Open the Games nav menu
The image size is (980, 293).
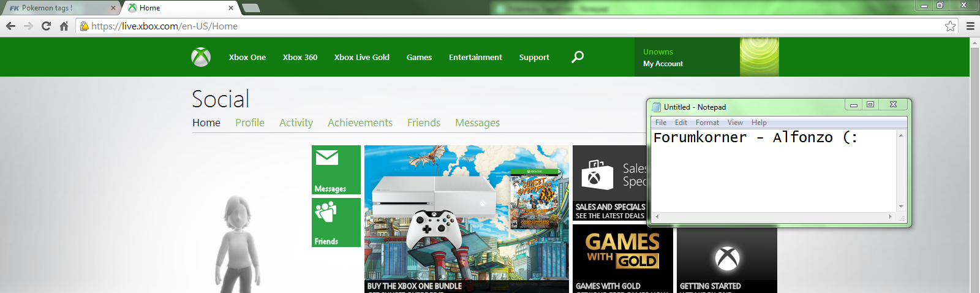[x=419, y=57]
